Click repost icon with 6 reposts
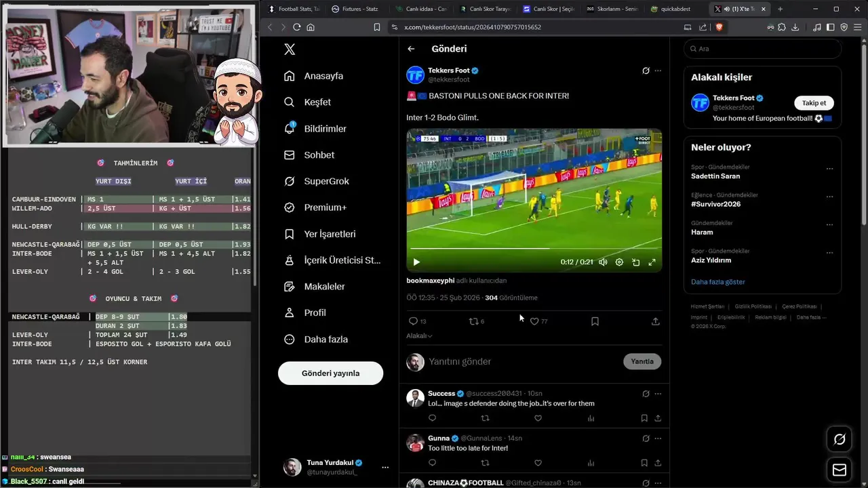 point(474,321)
